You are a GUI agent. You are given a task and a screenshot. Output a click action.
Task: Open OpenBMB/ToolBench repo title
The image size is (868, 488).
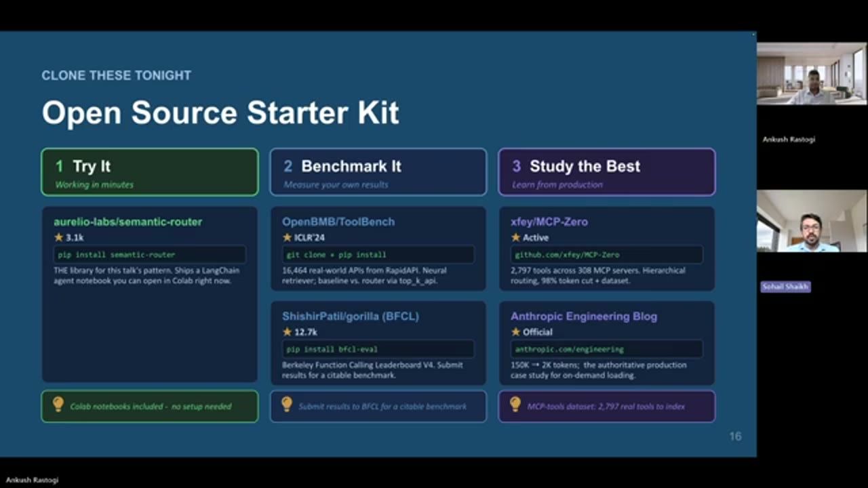tap(338, 222)
